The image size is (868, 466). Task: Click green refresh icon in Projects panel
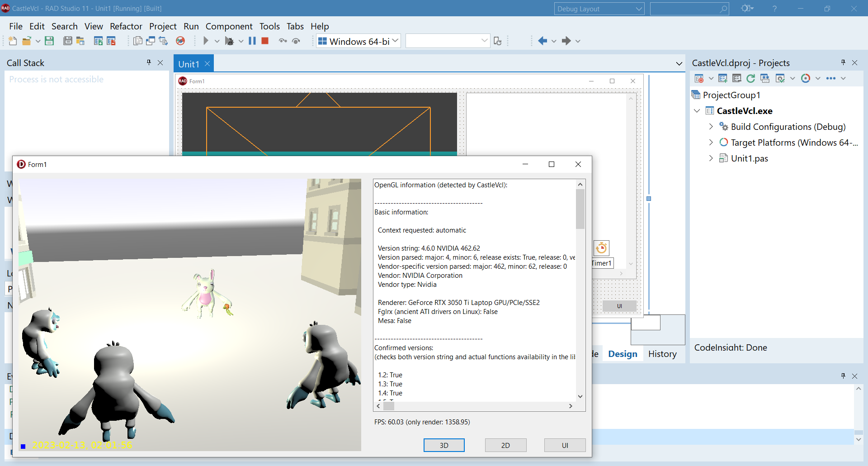[751, 78]
